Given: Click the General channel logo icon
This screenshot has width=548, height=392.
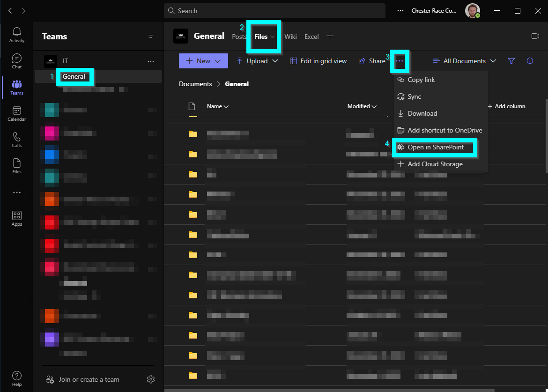Looking at the screenshot, I should click(181, 36).
